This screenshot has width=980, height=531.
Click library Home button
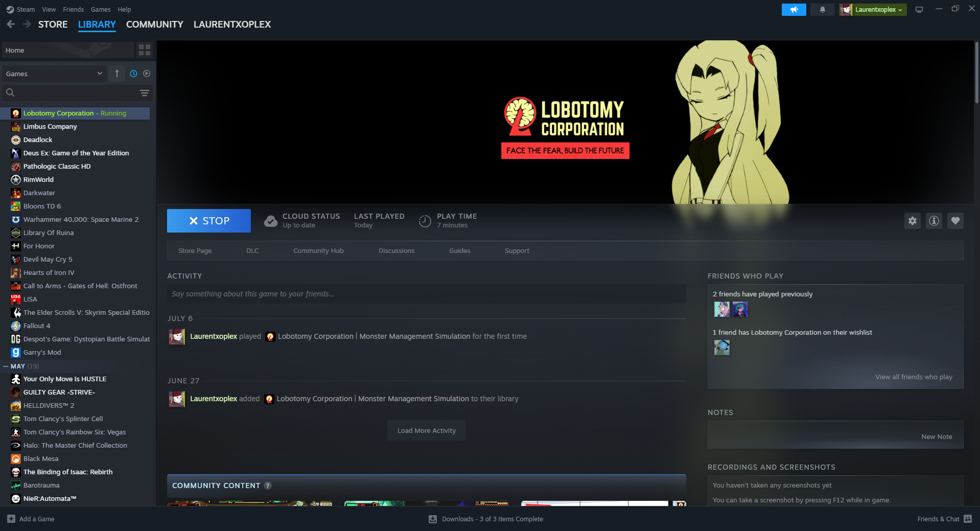click(x=68, y=50)
